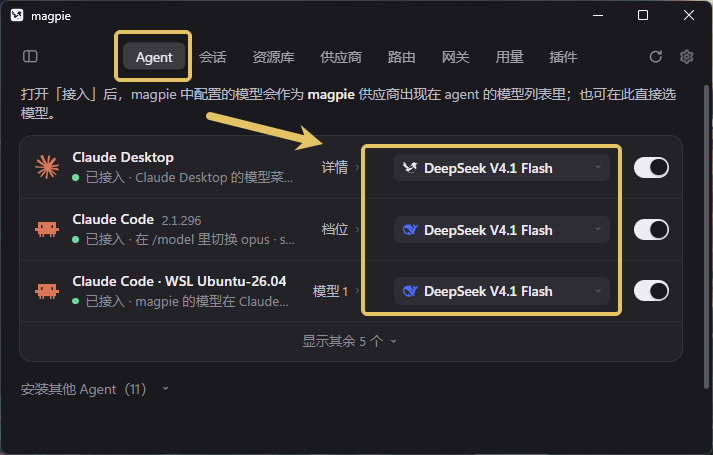
Task: Click the DeepSeek whale icon in the Claude Code 2.1.296 row
Action: point(410,230)
